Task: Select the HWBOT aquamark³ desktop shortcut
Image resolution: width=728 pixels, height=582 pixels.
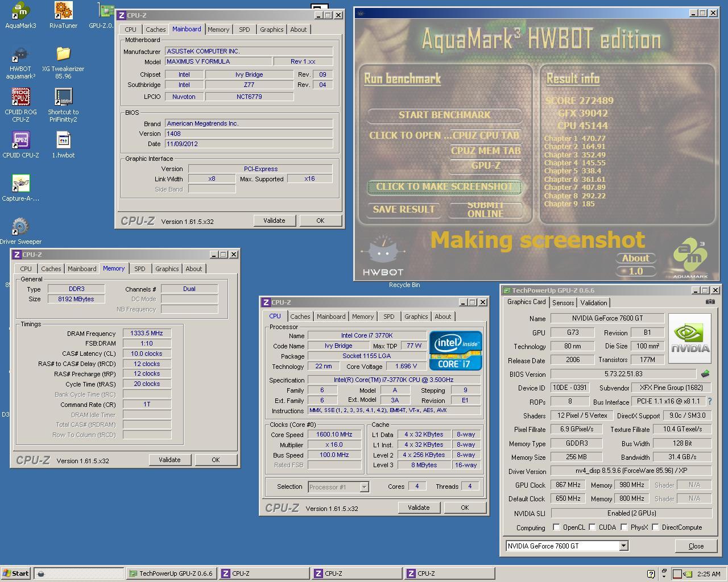Action: 20,63
